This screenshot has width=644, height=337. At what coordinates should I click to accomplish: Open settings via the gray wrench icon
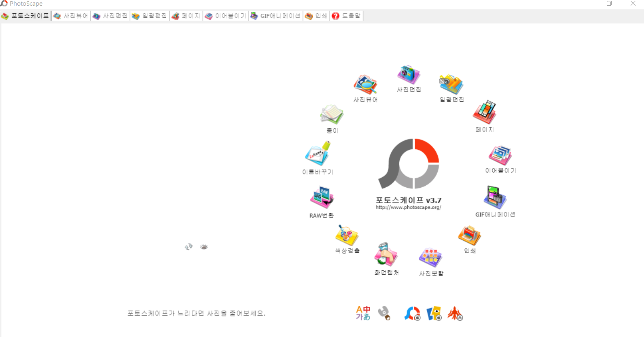tap(384, 313)
